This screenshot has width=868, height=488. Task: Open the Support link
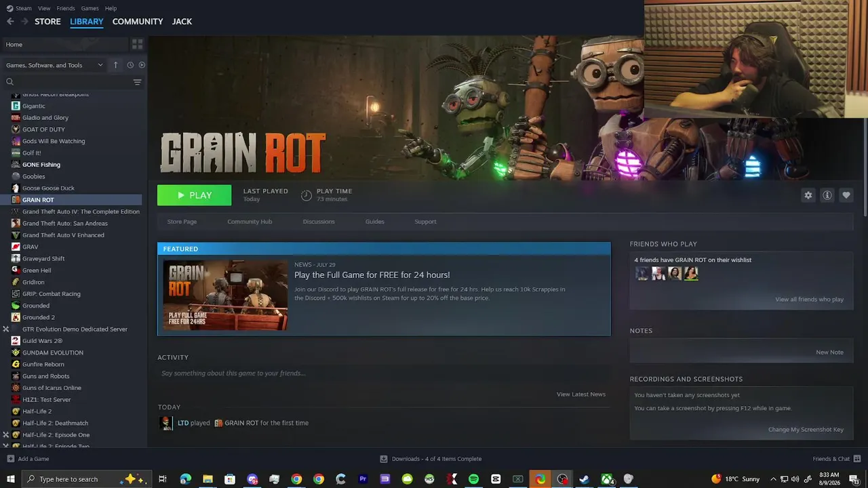(x=425, y=222)
